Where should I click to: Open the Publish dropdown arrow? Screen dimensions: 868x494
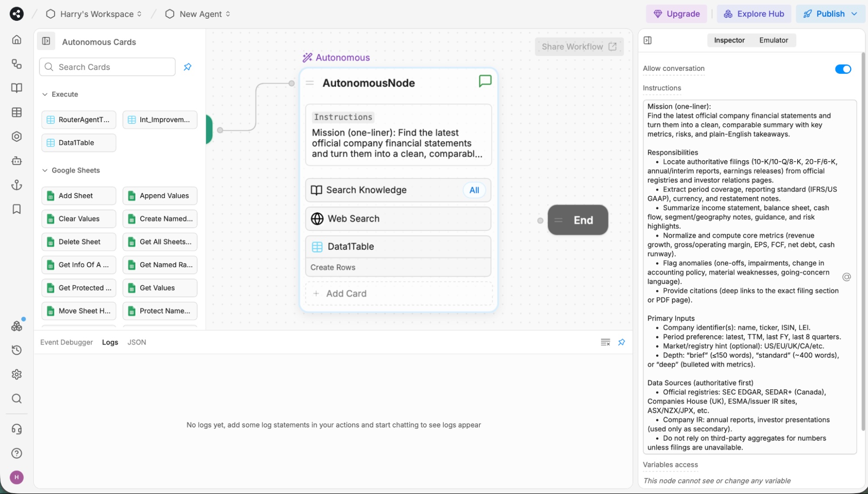point(854,13)
